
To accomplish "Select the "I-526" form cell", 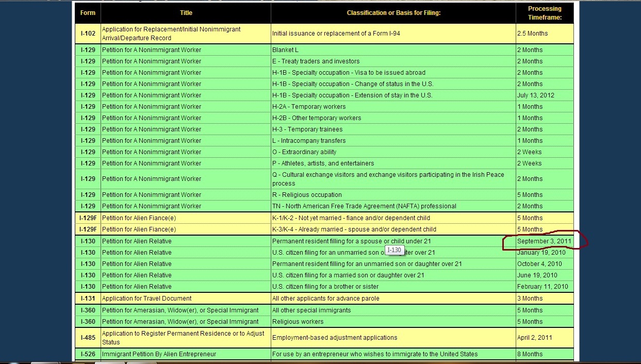I will (88, 354).
